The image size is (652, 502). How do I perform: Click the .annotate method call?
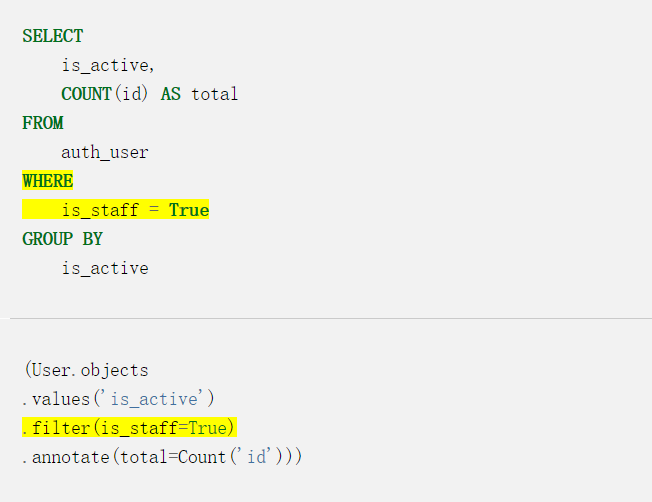(x=66, y=457)
